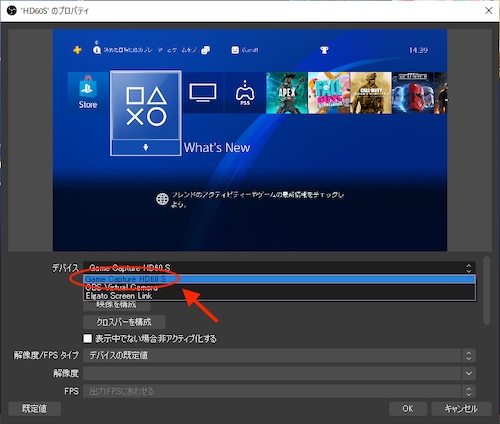Click the OK button
The height and width of the screenshot is (424, 500).
click(x=408, y=409)
